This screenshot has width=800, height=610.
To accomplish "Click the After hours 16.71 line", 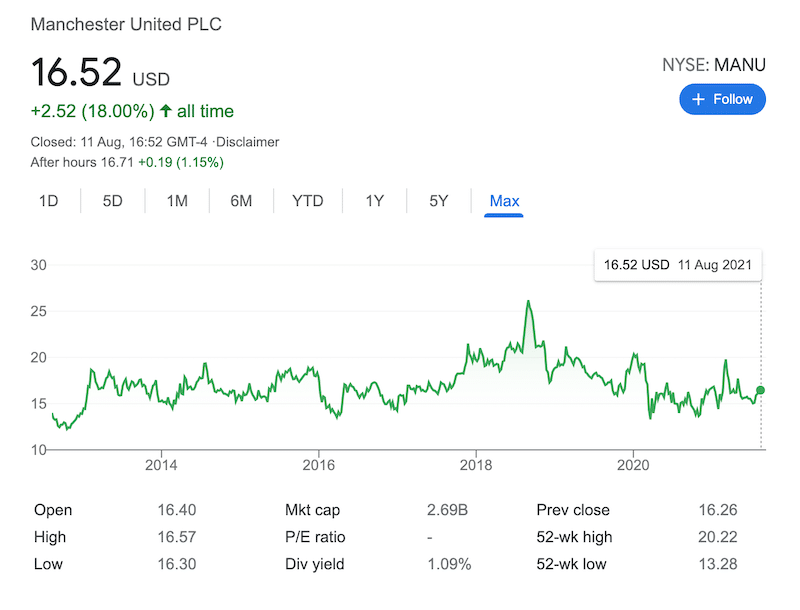I will (127, 162).
